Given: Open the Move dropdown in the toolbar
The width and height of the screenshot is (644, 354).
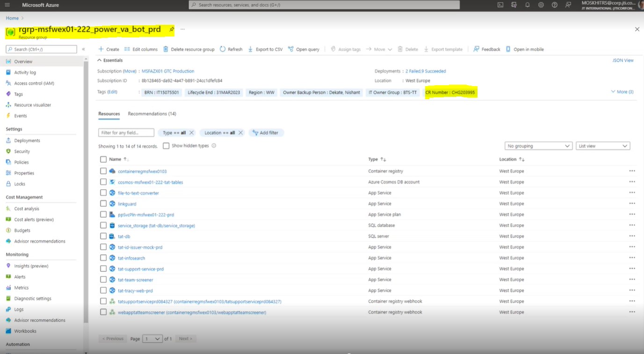Looking at the screenshot, I should tap(379, 49).
